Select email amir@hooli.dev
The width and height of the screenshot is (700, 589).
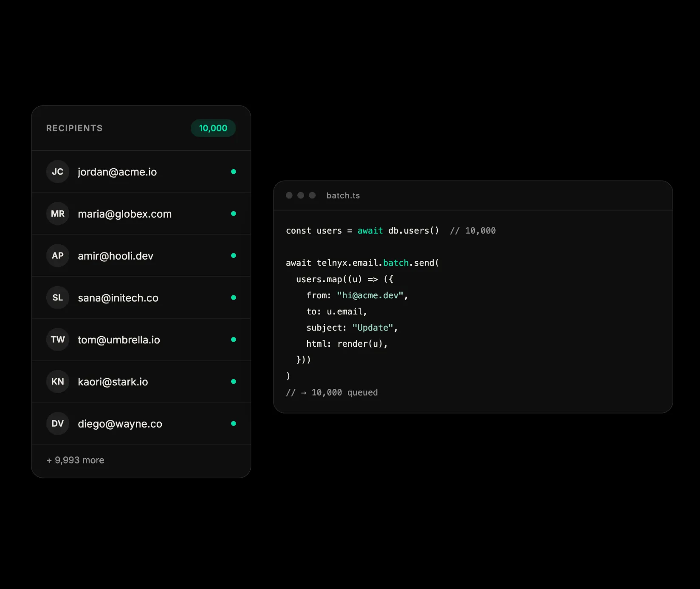pos(116,256)
